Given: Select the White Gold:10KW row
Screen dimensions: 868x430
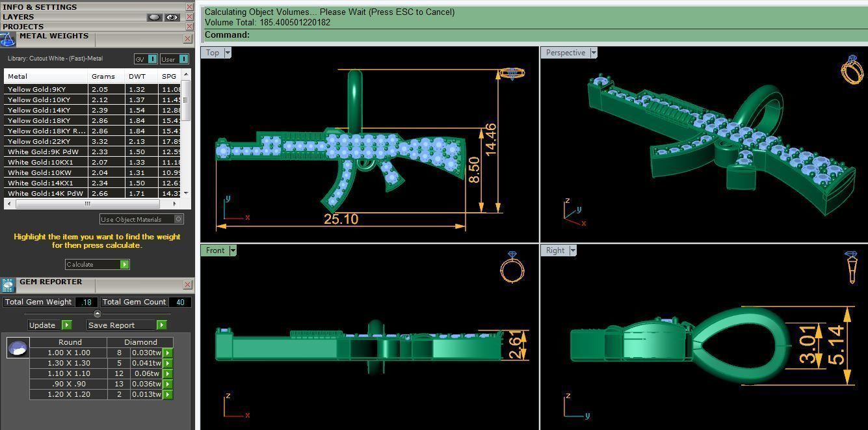Looking at the screenshot, I should point(92,172).
